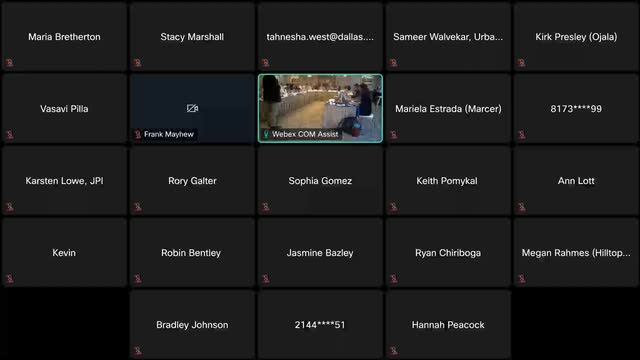The width and height of the screenshot is (640, 360).
Task: Click Stacy Marshall's muted microphone icon
Action: tap(138, 62)
